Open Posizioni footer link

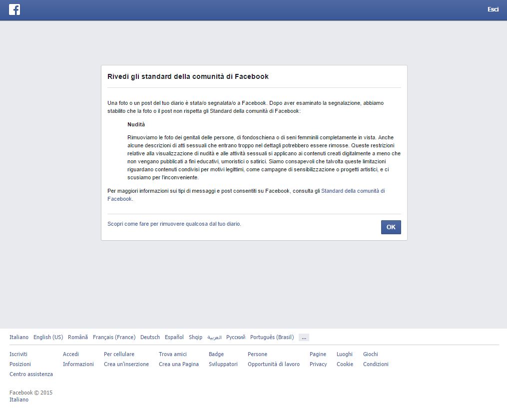click(x=20, y=364)
